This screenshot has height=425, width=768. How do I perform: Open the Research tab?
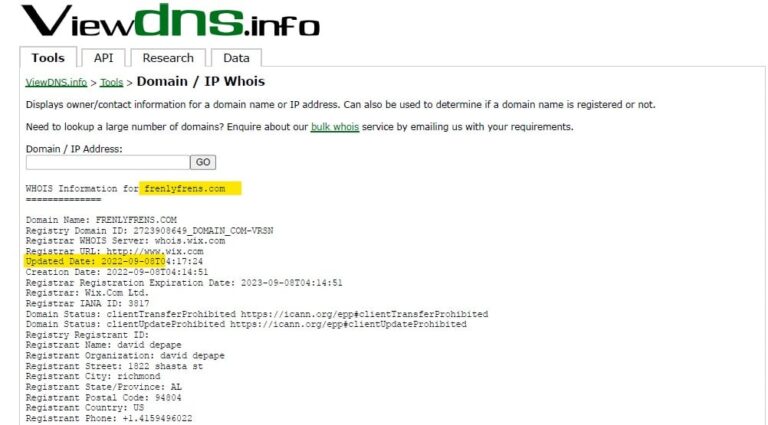click(x=168, y=58)
